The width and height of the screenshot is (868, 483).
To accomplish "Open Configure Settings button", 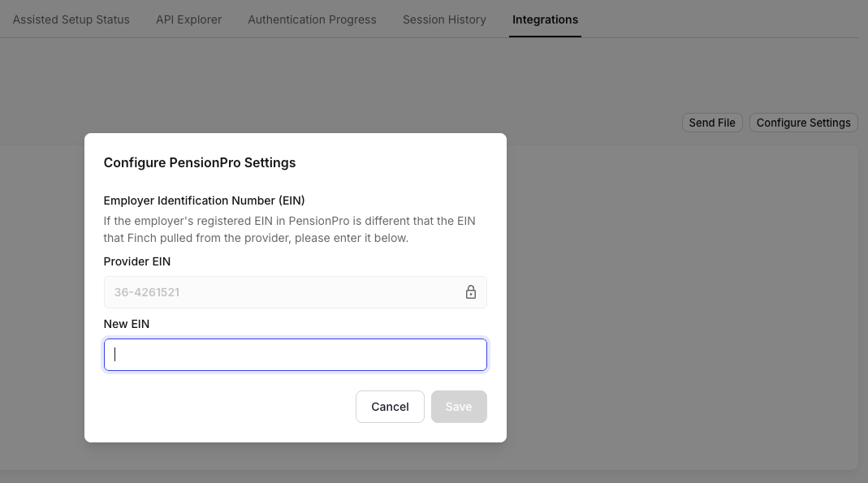I will pos(803,123).
